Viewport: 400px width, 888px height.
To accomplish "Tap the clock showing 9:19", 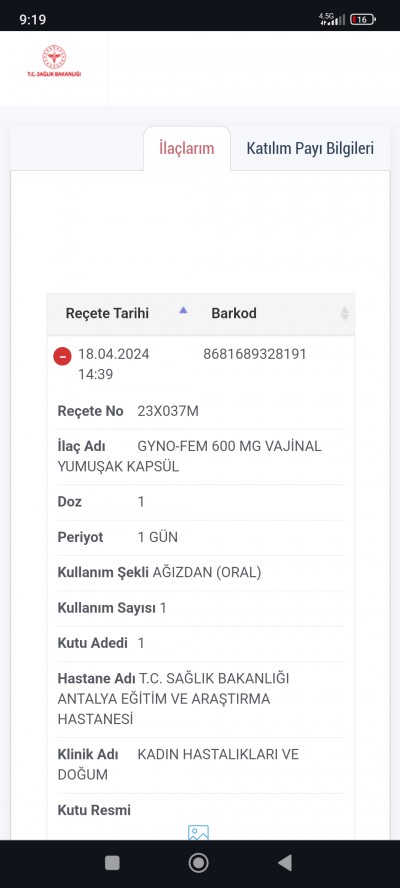I will coord(33,19).
